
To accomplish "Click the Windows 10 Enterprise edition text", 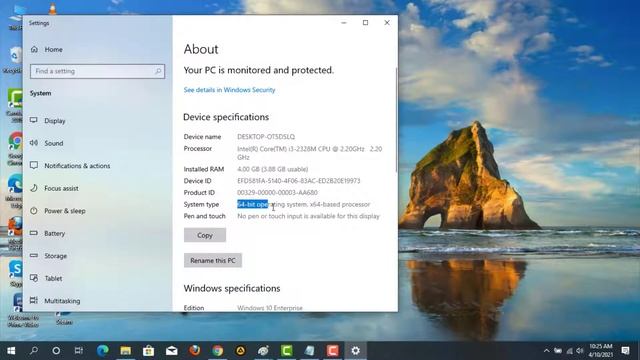I will pos(270,308).
